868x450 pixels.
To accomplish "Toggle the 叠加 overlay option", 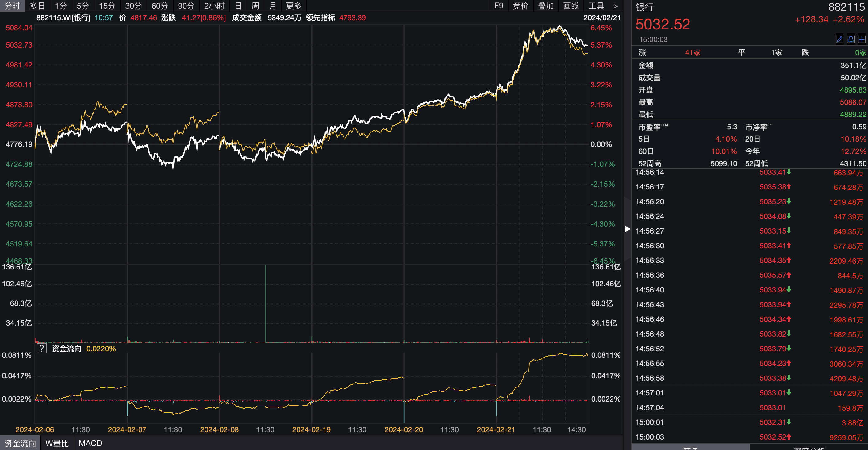I will 546,6.
